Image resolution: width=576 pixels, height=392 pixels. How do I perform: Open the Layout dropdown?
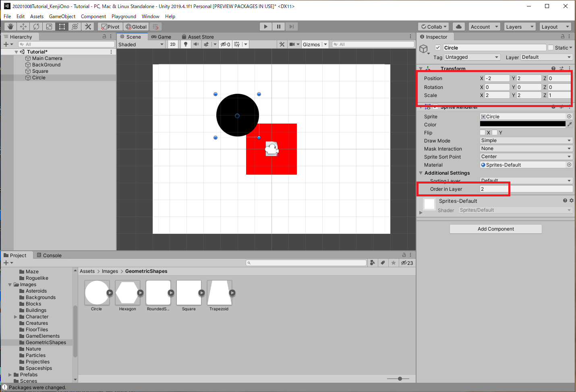555,27
